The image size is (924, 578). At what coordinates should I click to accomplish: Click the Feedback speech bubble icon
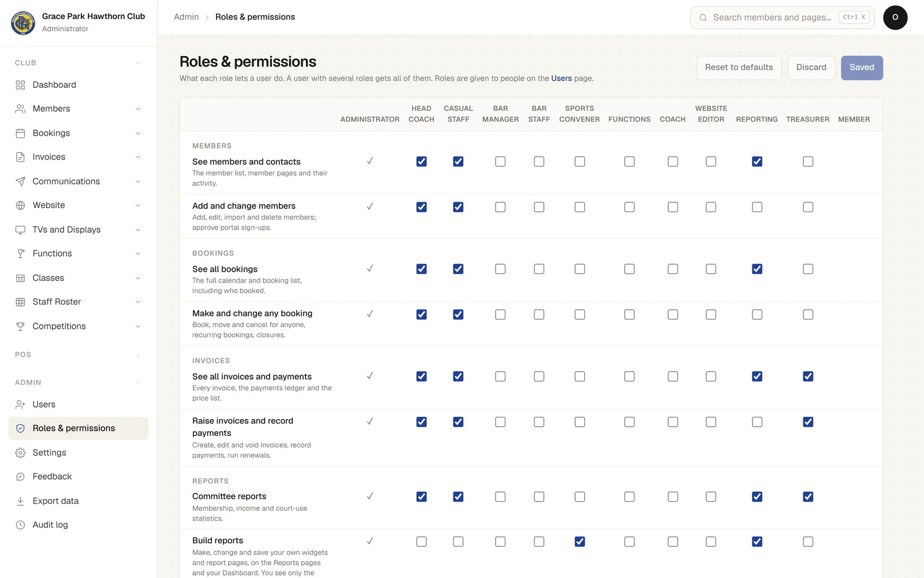click(20, 477)
